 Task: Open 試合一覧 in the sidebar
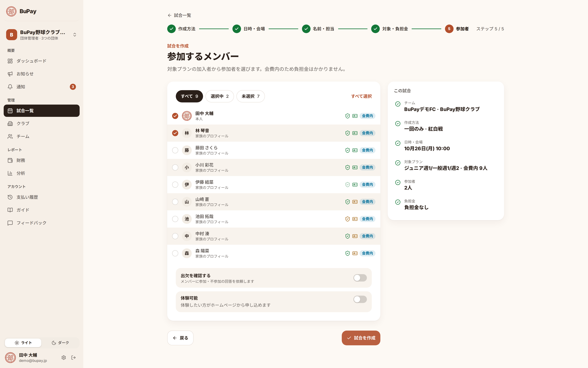41,111
